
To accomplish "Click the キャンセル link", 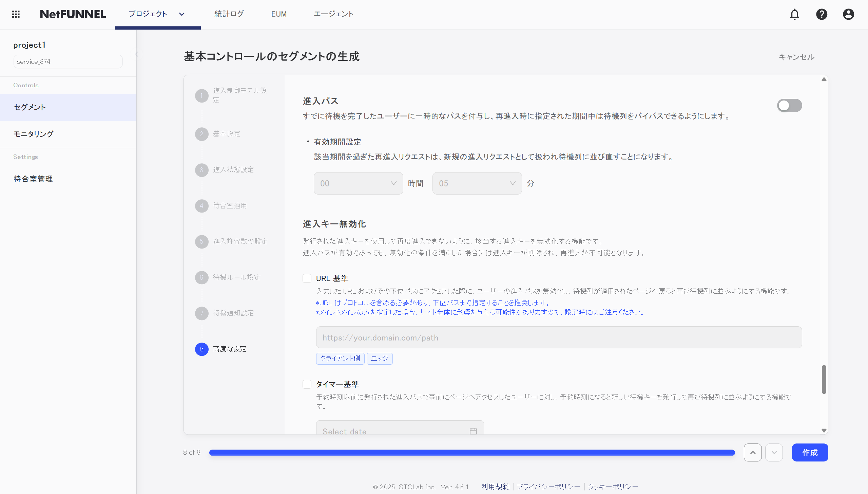I will [796, 57].
